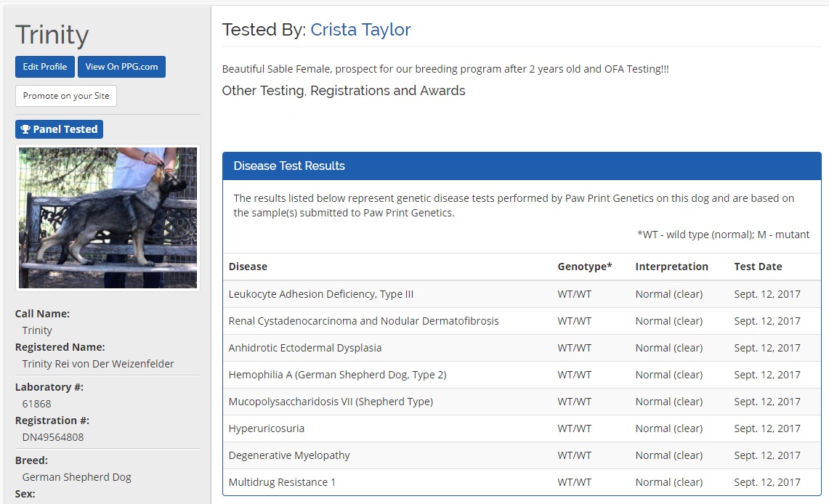Click the Panel Tested badge

point(60,129)
